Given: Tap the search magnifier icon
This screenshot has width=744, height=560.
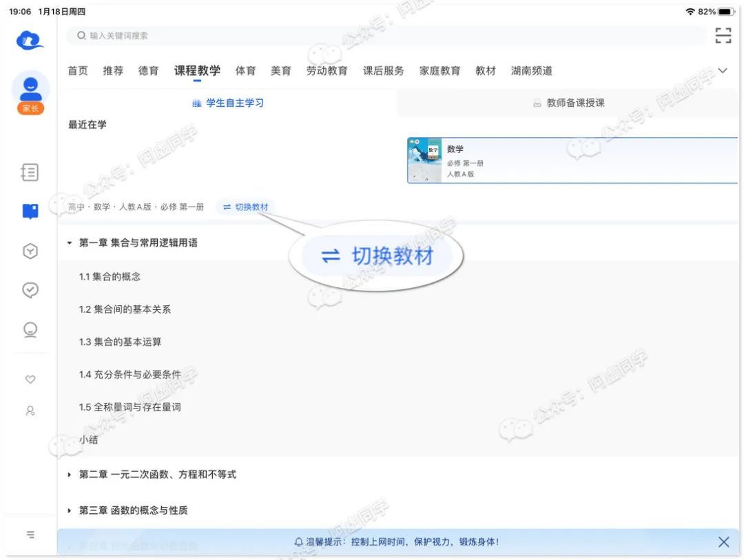Looking at the screenshot, I should (81, 36).
